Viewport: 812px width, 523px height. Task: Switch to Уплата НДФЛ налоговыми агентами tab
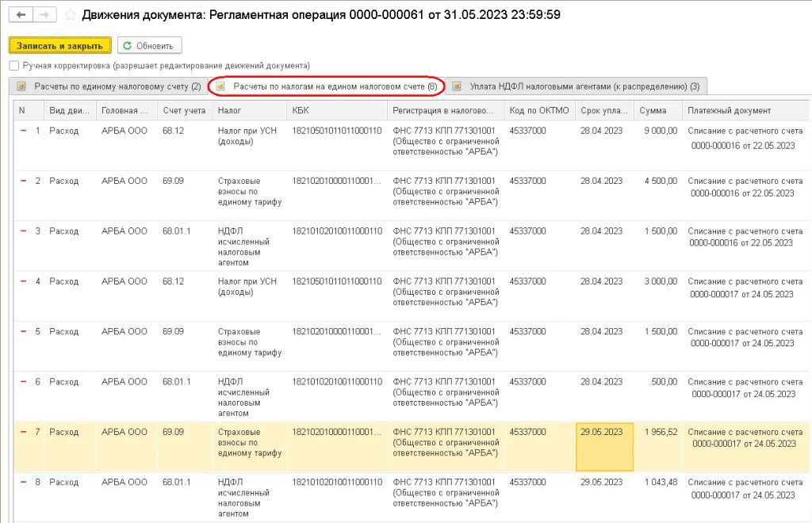tap(576, 86)
